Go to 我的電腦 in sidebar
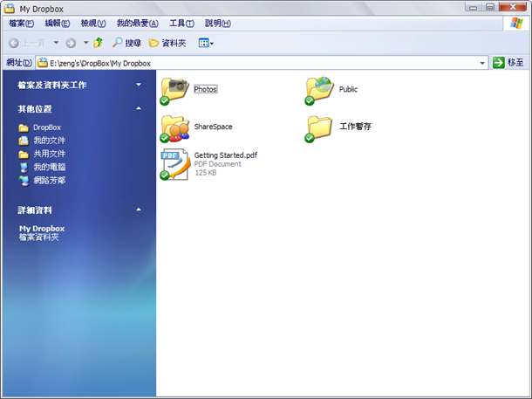The width and height of the screenshot is (532, 399). [49, 167]
